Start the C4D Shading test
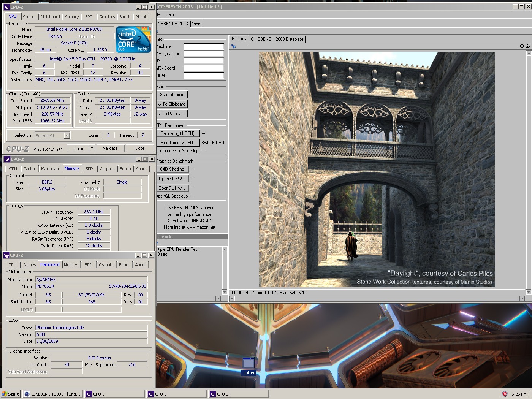The width and height of the screenshot is (532, 399). (x=172, y=169)
